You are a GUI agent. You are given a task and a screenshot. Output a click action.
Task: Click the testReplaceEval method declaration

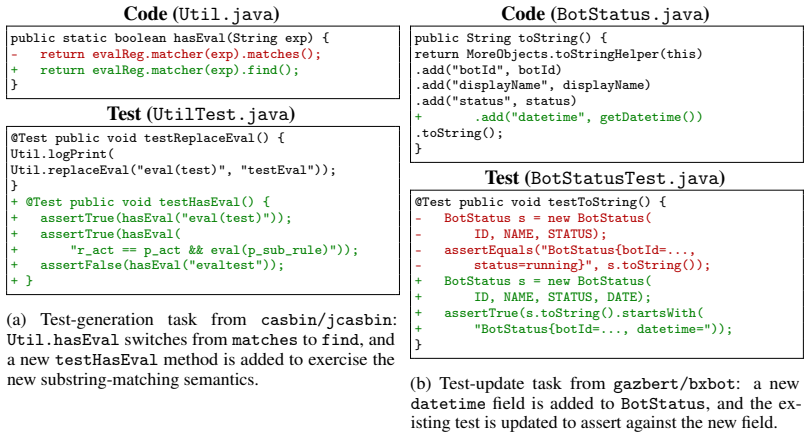pyautogui.click(x=147, y=138)
